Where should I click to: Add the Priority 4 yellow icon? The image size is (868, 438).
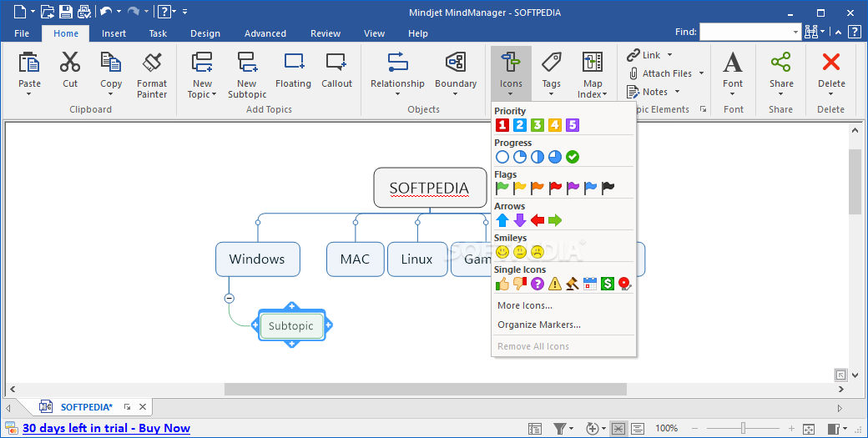tap(555, 125)
